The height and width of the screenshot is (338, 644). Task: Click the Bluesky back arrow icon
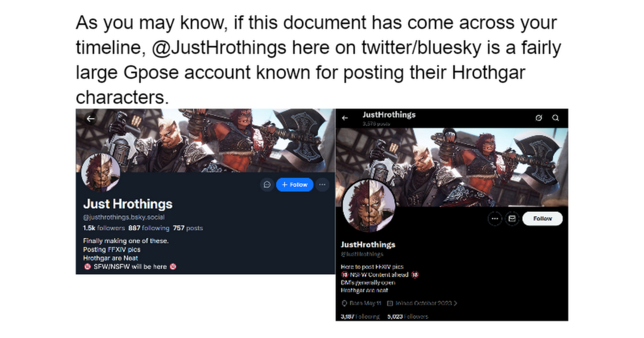[x=90, y=119]
